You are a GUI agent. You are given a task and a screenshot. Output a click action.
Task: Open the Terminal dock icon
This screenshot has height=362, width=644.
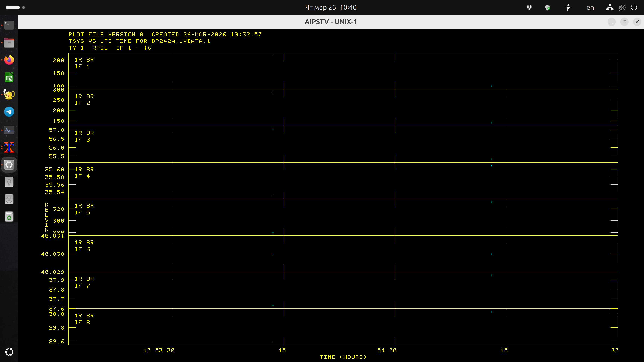(x=9, y=25)
